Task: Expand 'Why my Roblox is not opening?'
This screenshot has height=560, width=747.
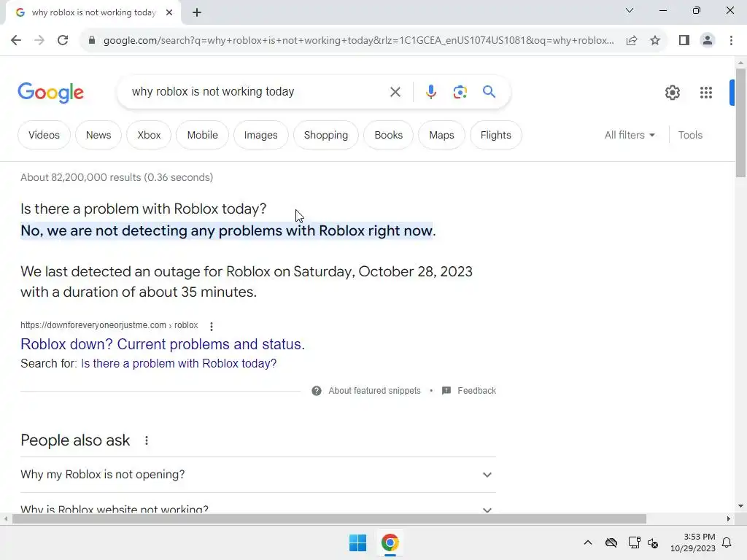Action: [258, 475]
